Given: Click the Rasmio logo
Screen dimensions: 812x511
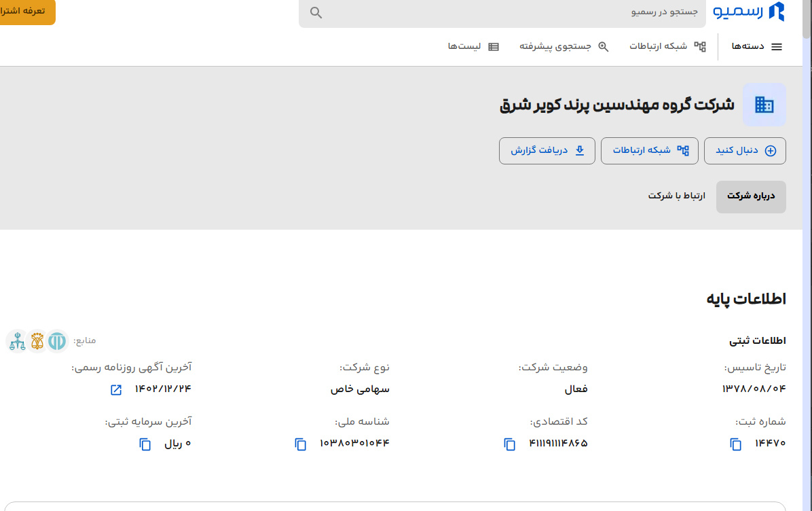Looking at the screenshot, I should pos(748,12).
